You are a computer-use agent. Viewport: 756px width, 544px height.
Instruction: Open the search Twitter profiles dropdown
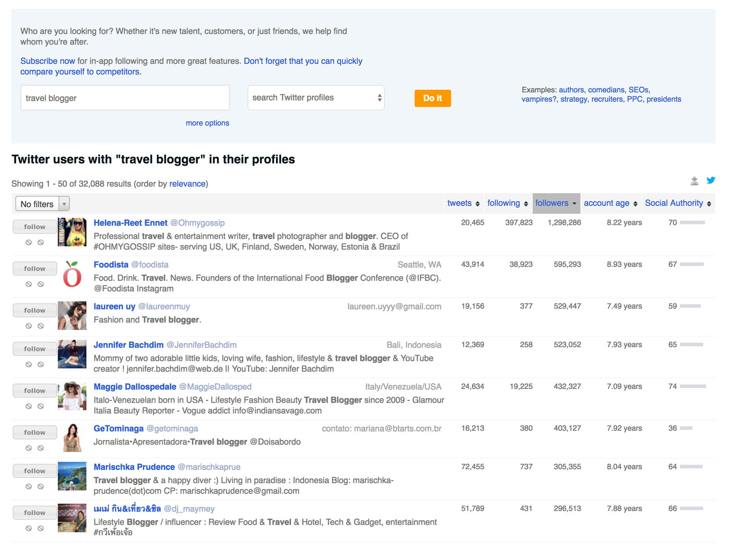[x=316, y=98]
